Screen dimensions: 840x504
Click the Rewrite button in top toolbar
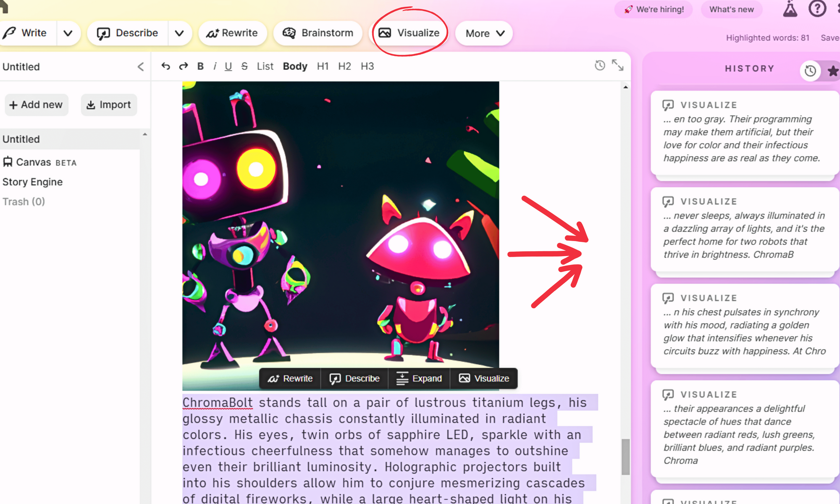click(232, 33)
